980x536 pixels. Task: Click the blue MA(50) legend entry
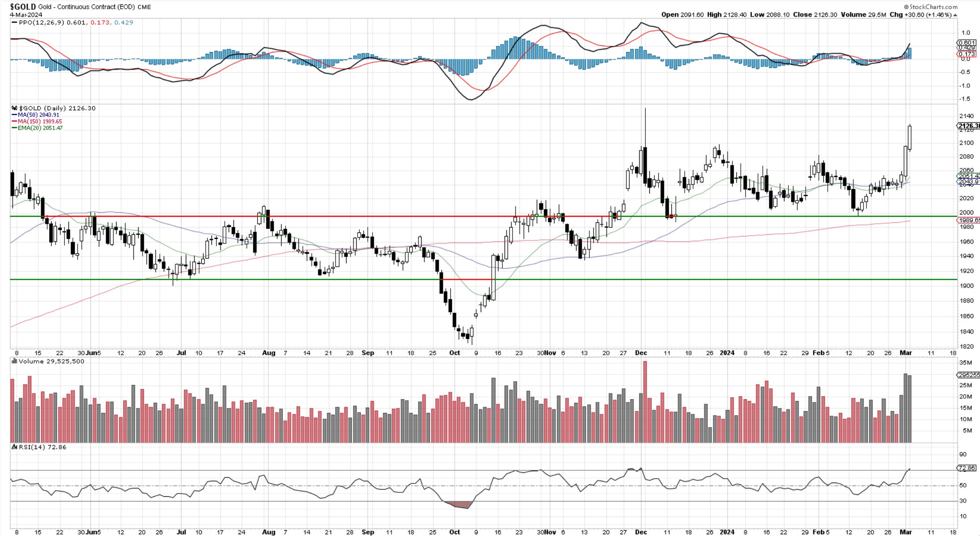pyautogui.click(x=35, y=115)
